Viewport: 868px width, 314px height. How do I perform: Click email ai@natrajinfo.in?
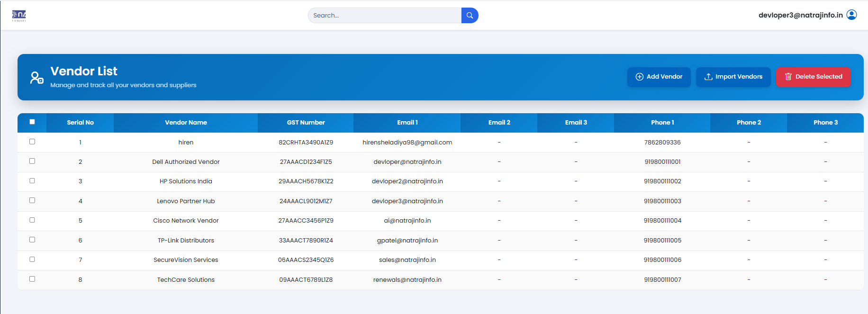point(407,221)
